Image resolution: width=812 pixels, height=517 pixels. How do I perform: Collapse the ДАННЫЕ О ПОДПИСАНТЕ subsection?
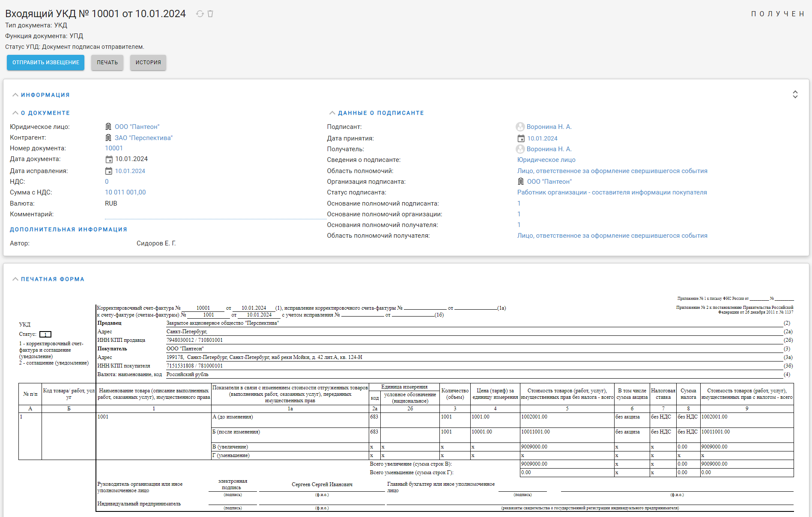point(332,113)
